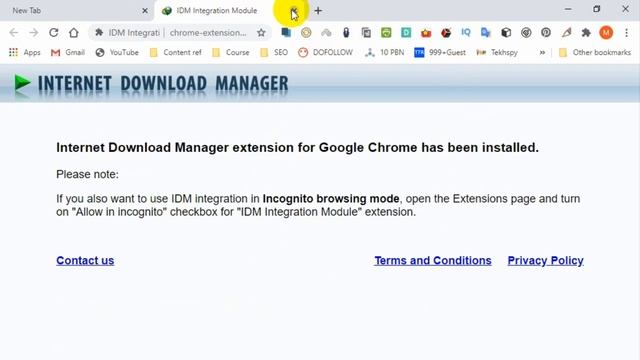Open the Contact us link

click(85, 260)
